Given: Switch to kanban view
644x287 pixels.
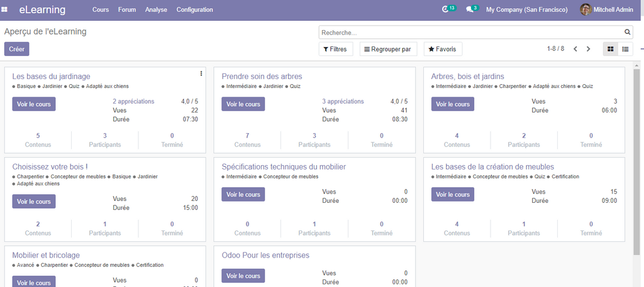Looking at the screenshot, I should (610, 49).
